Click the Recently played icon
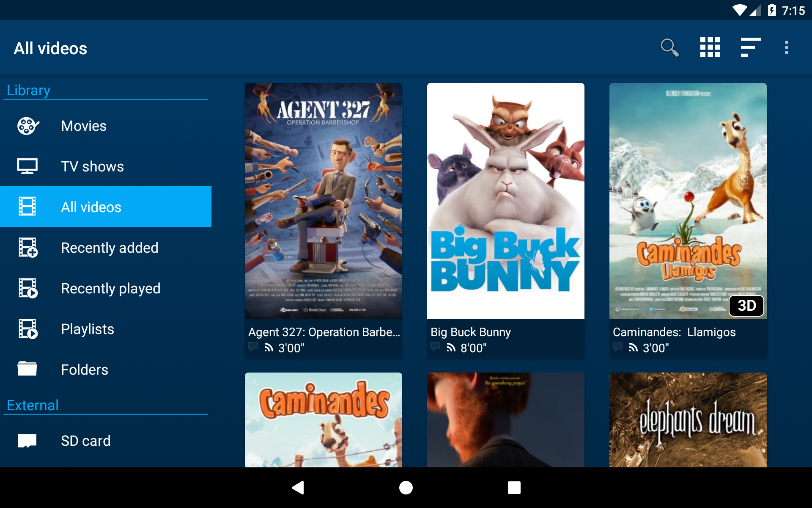This screenshot has height=508, width=812. click(x=27, y=288)
